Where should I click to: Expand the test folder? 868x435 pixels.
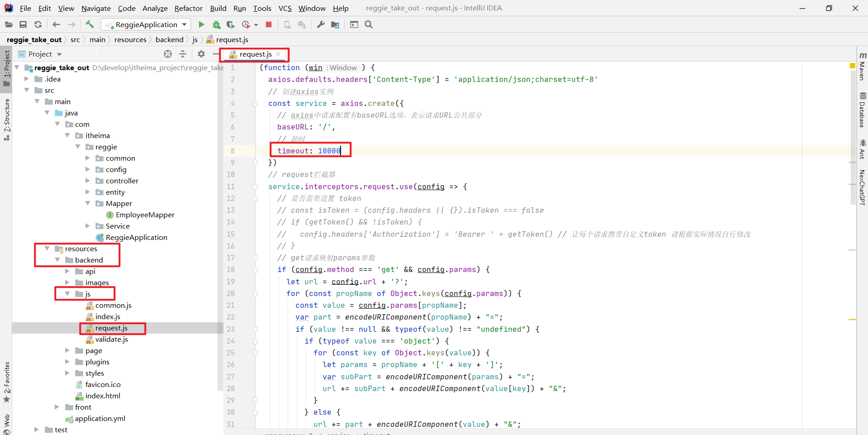click(37, 430)
